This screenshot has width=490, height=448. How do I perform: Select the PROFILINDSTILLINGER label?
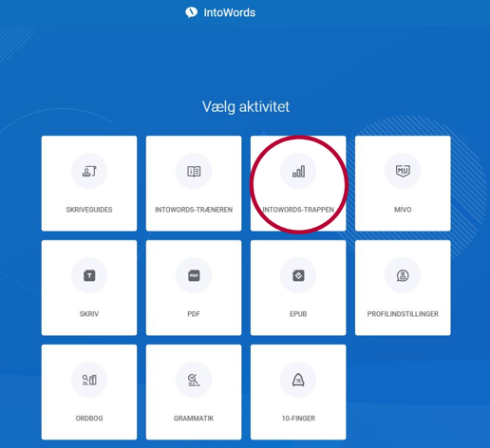coord(403,314)
